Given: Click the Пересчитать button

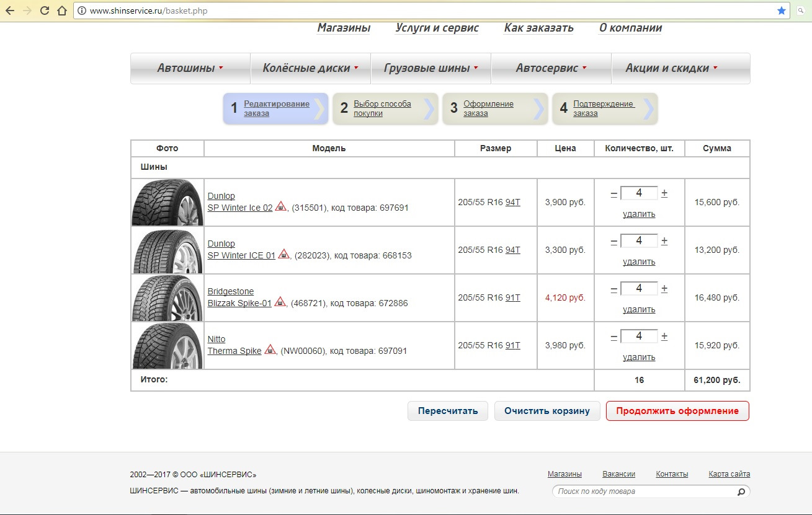Looking at the screenshot, I should (448, 411).
